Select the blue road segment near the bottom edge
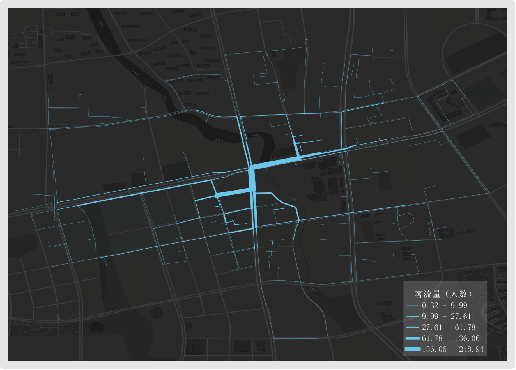516x370 pixels. pyautogui.click(x=300, y=338)
